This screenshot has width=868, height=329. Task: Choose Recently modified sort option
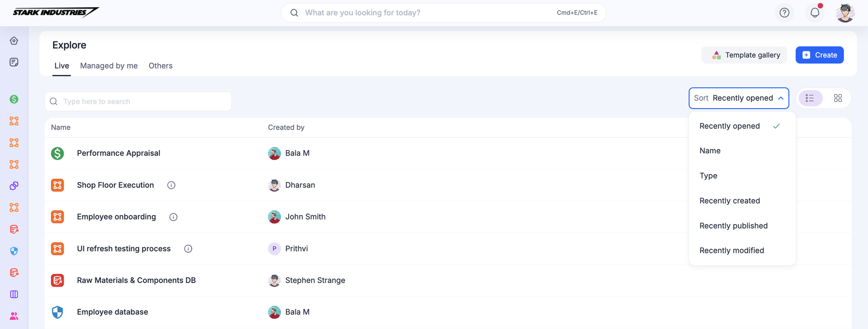(x=732, y=250)
